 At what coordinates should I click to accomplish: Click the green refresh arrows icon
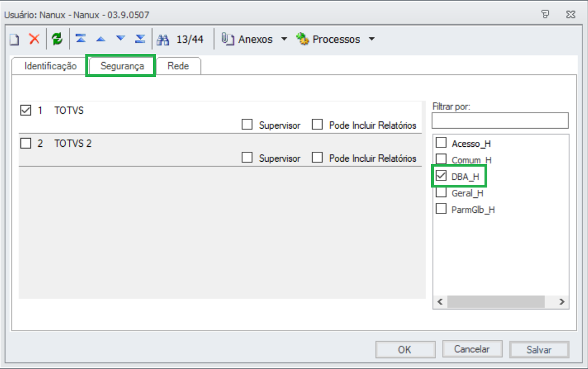pos(57,39)
